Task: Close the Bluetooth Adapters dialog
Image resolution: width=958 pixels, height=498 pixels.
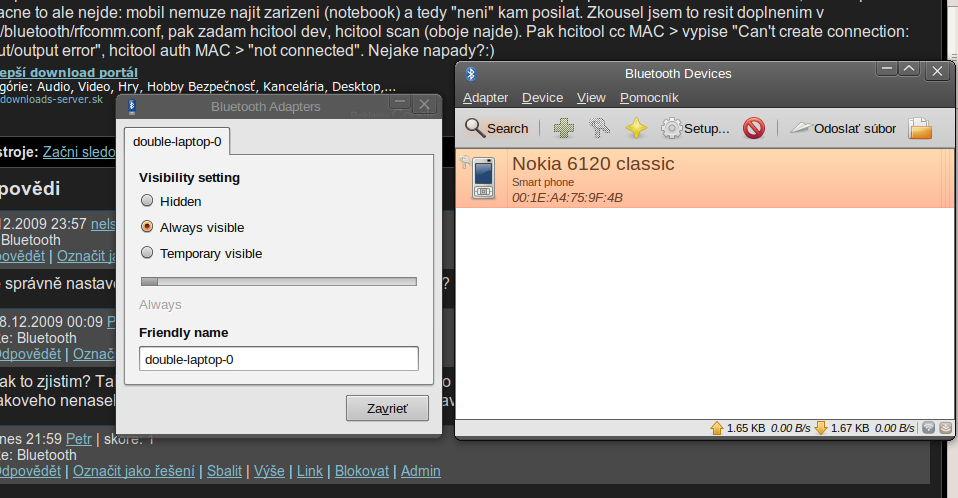Action: point(423,104)
